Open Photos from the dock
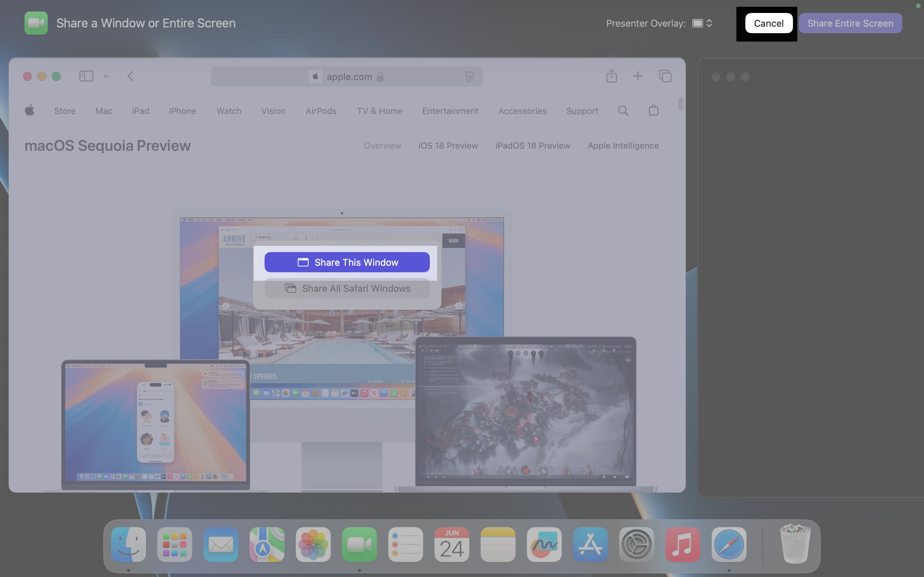The width and height of the screenshot is (924, 577). (x=313, y=545)
